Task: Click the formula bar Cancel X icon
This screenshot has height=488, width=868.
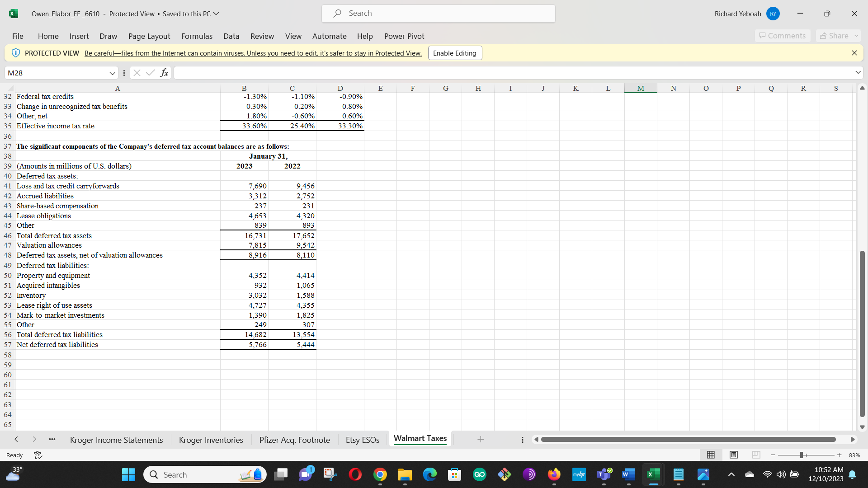Action: [137, 72]
